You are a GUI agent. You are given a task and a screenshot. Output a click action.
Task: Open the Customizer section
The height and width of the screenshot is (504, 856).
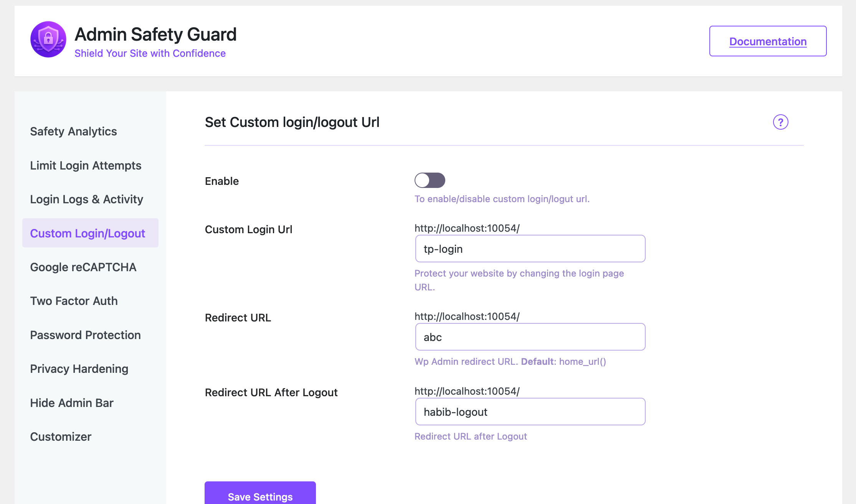click(61, 437)
